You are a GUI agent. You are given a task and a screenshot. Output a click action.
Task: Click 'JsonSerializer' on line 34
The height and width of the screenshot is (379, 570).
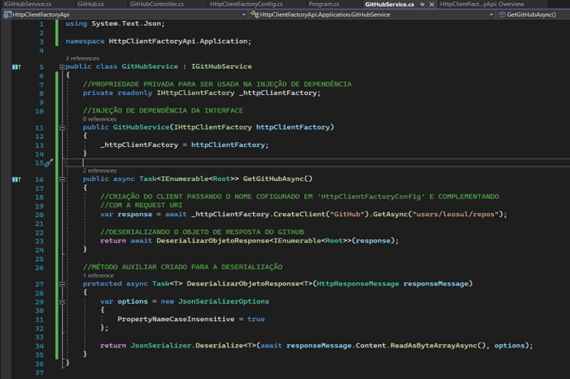[x=161, y=346]
